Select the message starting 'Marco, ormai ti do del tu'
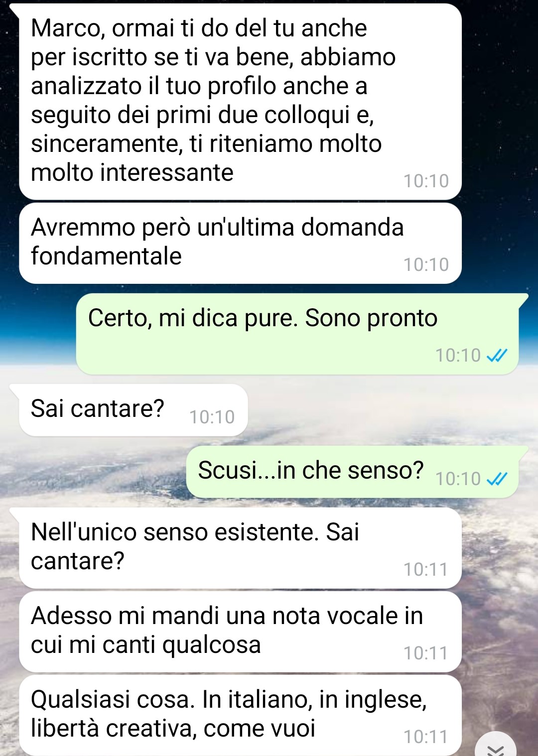 pos(240,102)
